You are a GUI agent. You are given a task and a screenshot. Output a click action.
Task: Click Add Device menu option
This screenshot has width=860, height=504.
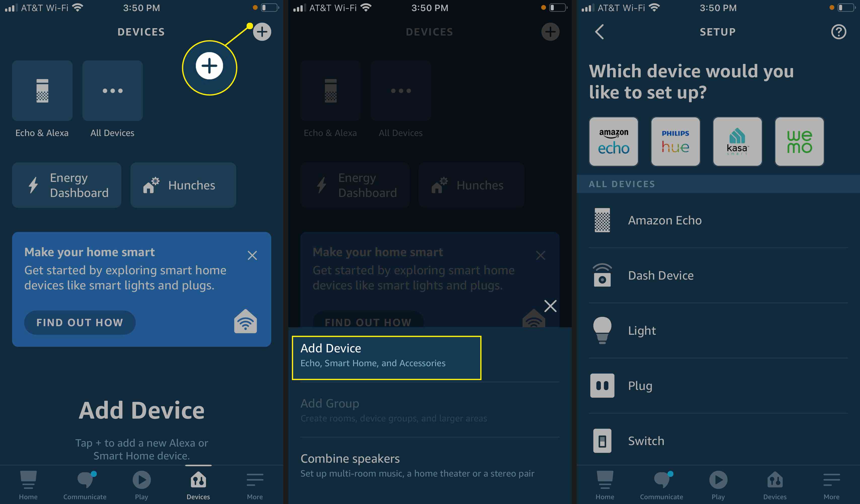[x=385, y=354]
